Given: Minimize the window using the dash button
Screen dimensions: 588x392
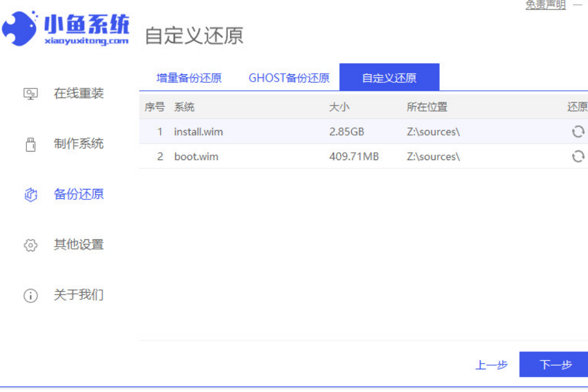Looking at the screenshot, I should (578, 5).
